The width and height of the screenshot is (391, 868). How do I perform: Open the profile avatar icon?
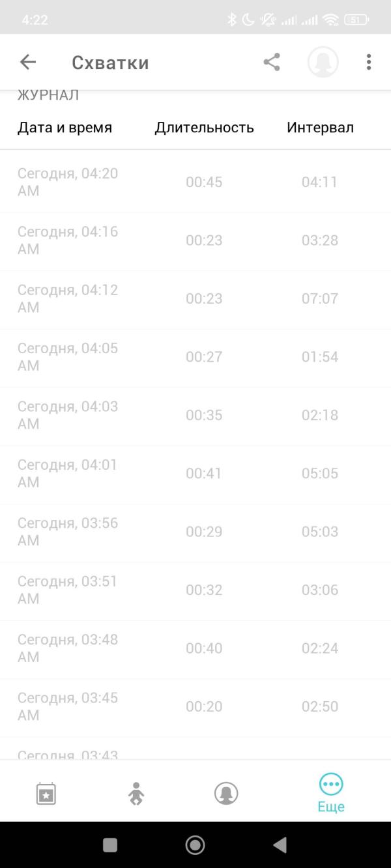tap(323, 62)
